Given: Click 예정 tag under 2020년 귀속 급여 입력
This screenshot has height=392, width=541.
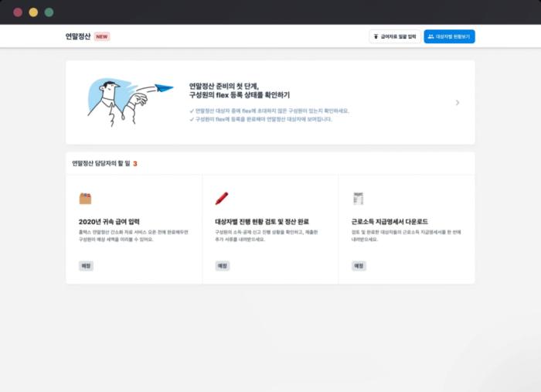Looking at the screenshot, I should (86, 266).
